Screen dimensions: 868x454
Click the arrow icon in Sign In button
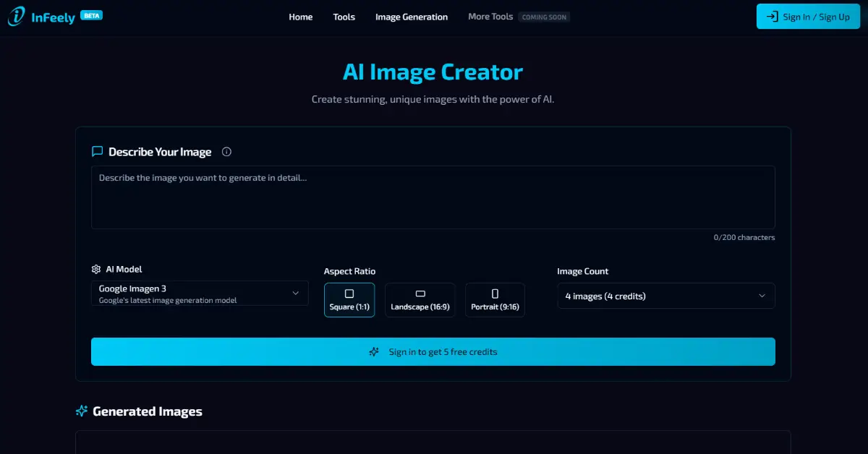point(772,17)
